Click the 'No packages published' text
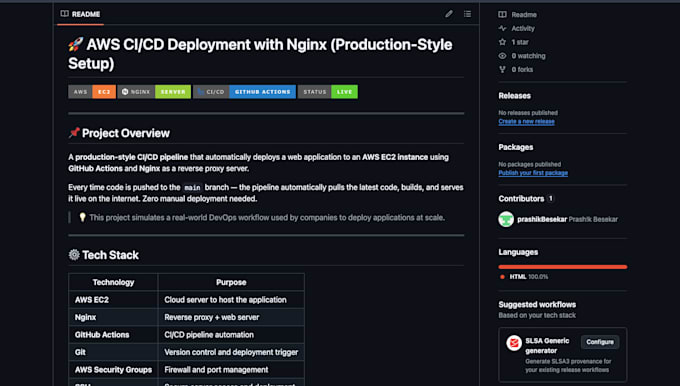This screenshot has height=386, width=680. click(x=530, y=164)
